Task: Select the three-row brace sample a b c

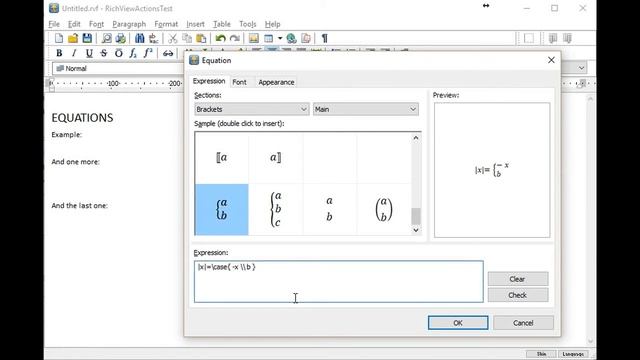Action: point(276,209)
